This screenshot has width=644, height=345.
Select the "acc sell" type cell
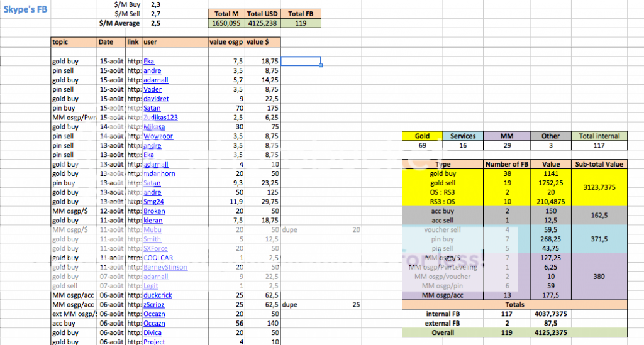[443, 221]
